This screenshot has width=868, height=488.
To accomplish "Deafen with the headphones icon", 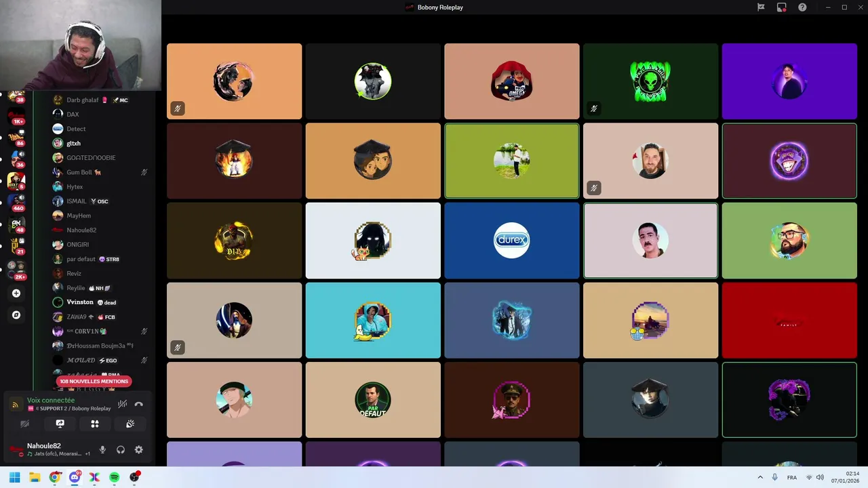I will click(x=120, y=449).
